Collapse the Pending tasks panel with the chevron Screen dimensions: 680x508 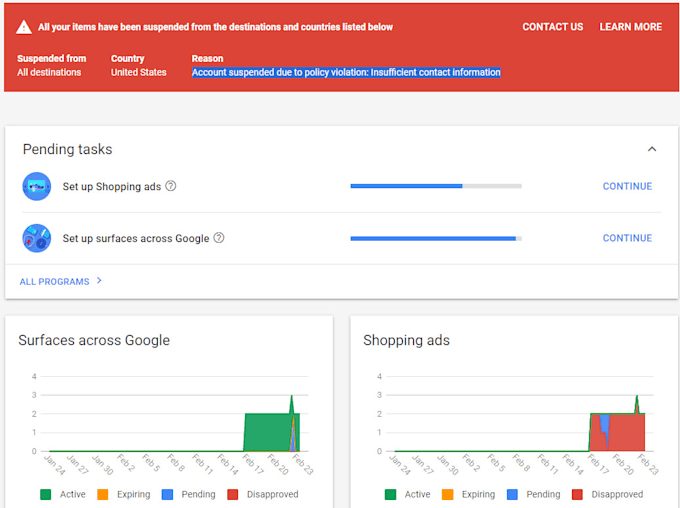[651, 149]
